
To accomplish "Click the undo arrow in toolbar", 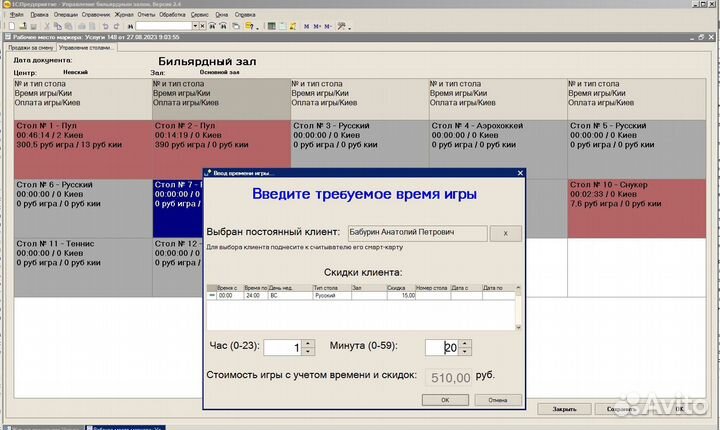I will [x=105, y=27].
